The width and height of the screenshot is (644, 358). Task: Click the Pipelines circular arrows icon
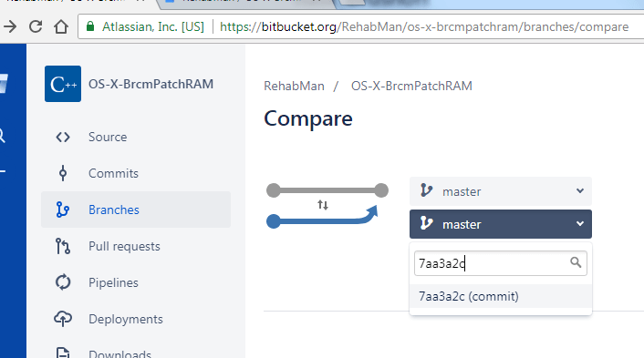pos(63,282)
